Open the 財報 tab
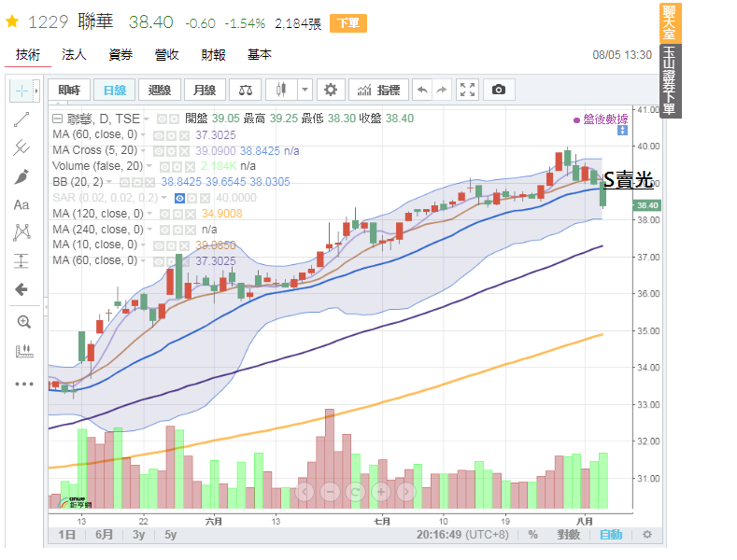 (x=213, y=55)
